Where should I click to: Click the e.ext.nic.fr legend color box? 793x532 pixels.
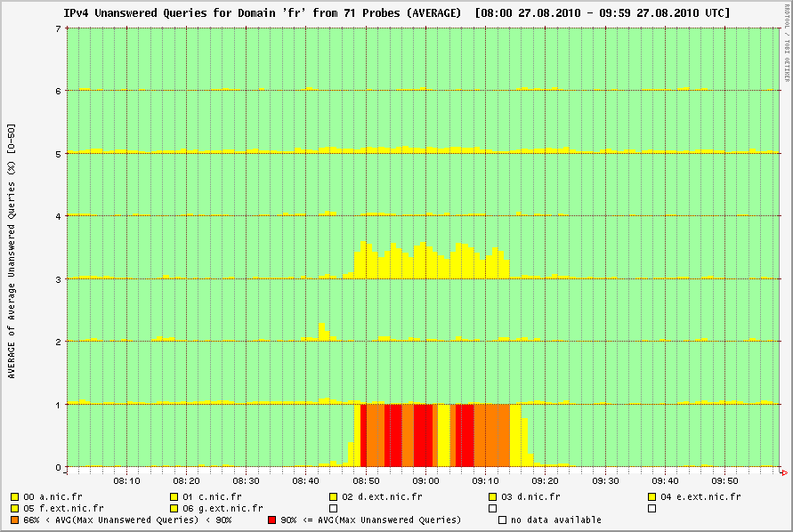652,496
